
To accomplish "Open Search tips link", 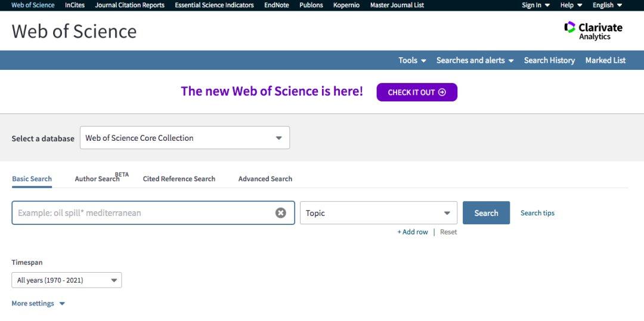I will pyautogui.click(x=537, y=213).
